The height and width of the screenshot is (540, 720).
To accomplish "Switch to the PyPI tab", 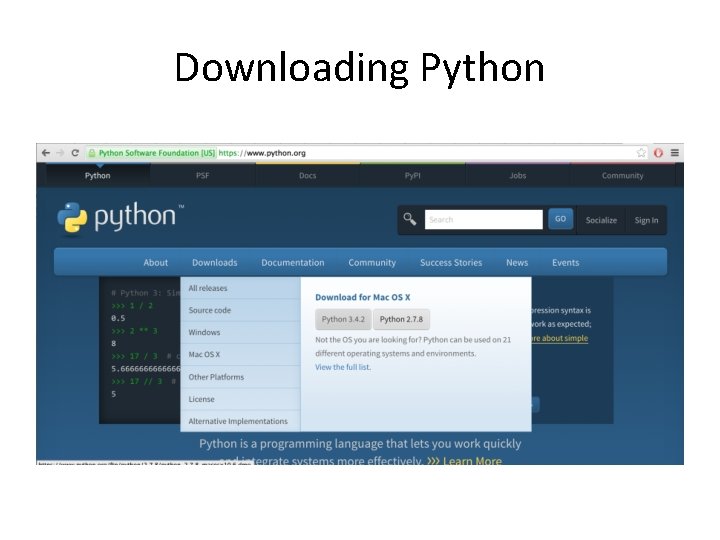I will (412, 175).
